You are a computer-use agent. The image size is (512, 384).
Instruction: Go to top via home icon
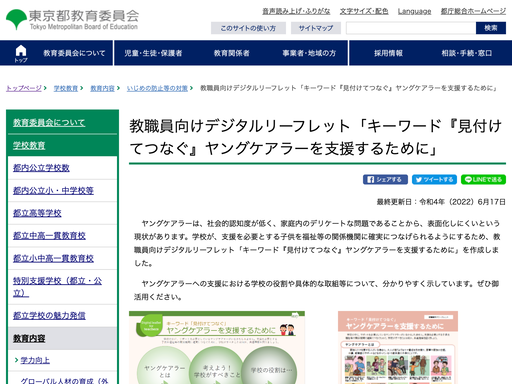tap(21, 53)
